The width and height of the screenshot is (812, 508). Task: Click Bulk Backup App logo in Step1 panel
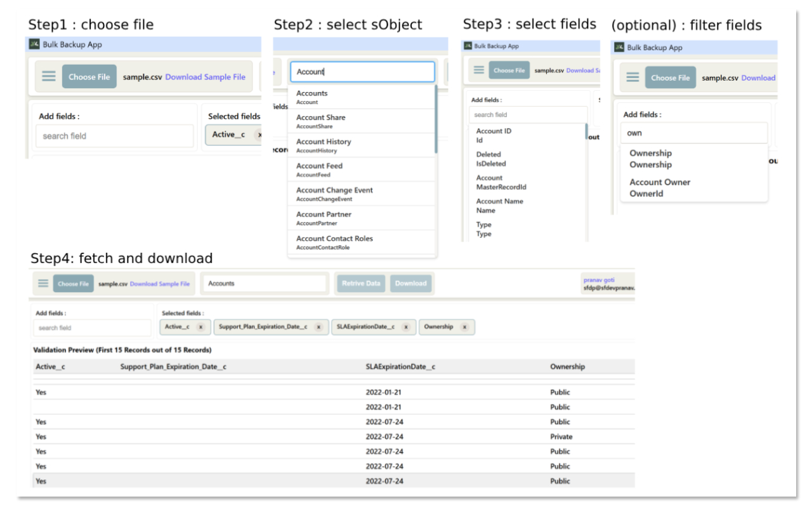tap(35, 44)
